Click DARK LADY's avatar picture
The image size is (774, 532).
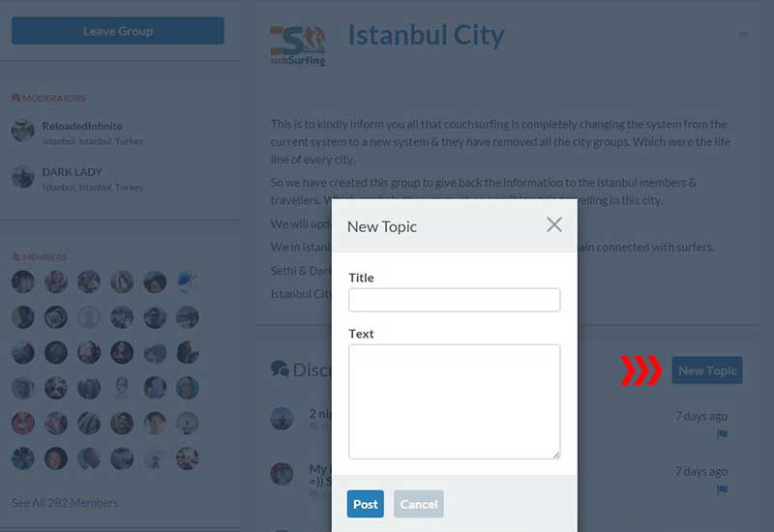point(22,177)
